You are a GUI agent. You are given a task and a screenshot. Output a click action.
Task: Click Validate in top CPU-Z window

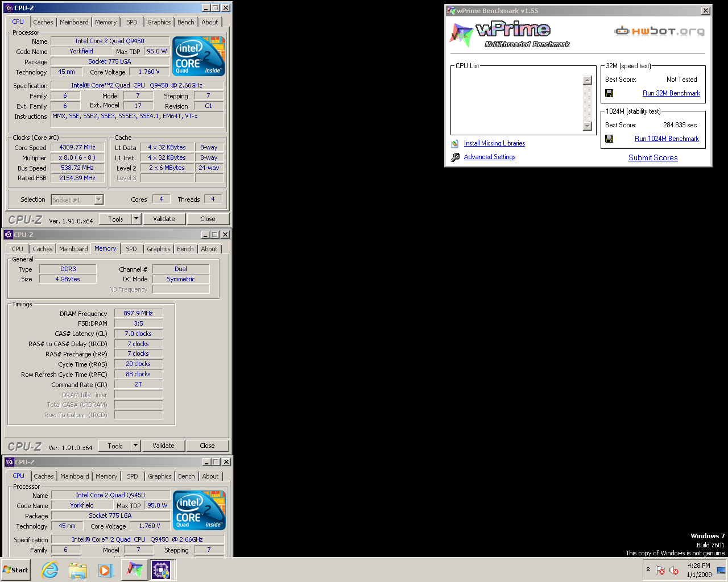point(164,219)
